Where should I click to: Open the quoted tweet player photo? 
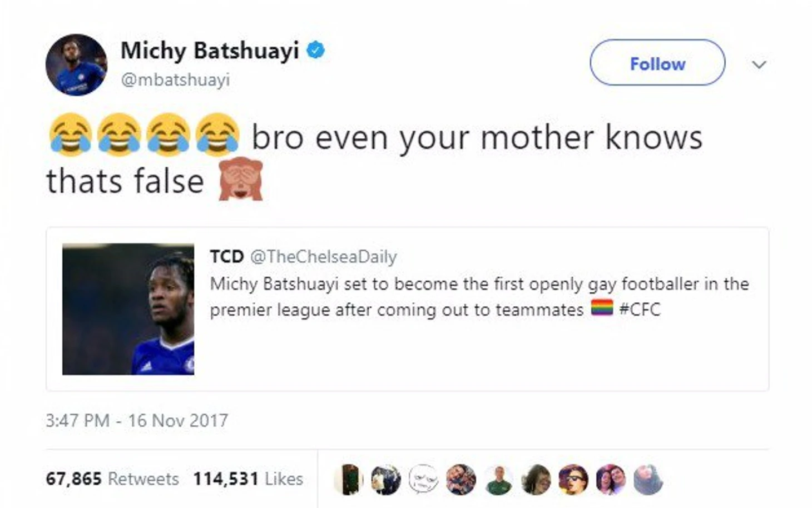(x=128, y=309)
